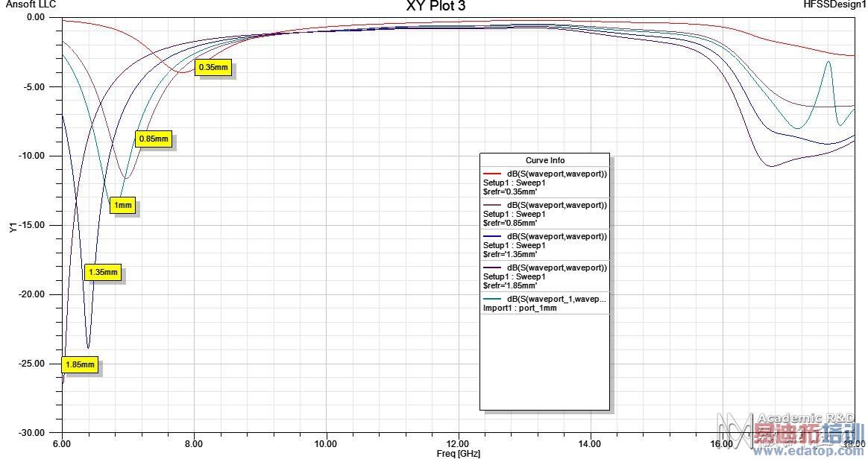Click the Freq [GHz] axis label
The image size is (868, 459).
tap(458, 454)
